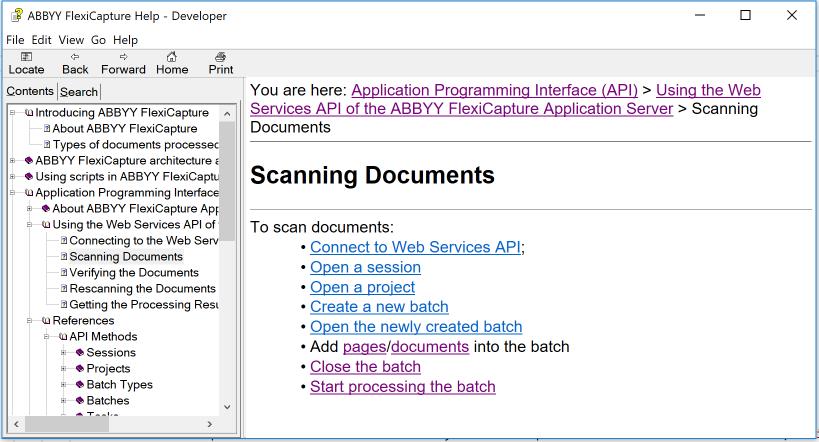Viewport: 819px width, 442px height.
Task: Click the Forward toolbar arrow
Action: (123, 56)
